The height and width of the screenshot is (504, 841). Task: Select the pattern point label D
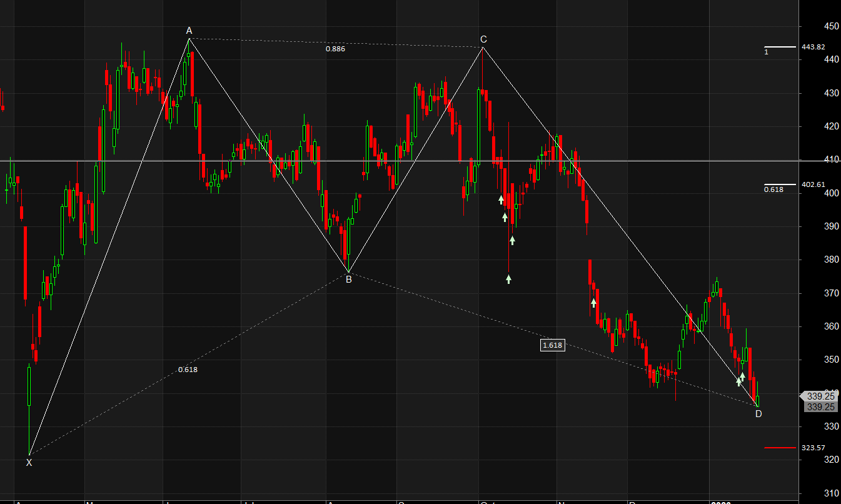[758, 413]
